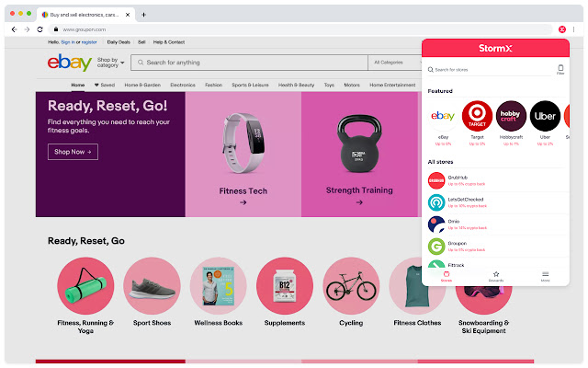This screenshot has height=368, width=588.
Task: Click 'Up to 6% crypto back' under GrubHub
Action: pos(467,184)
